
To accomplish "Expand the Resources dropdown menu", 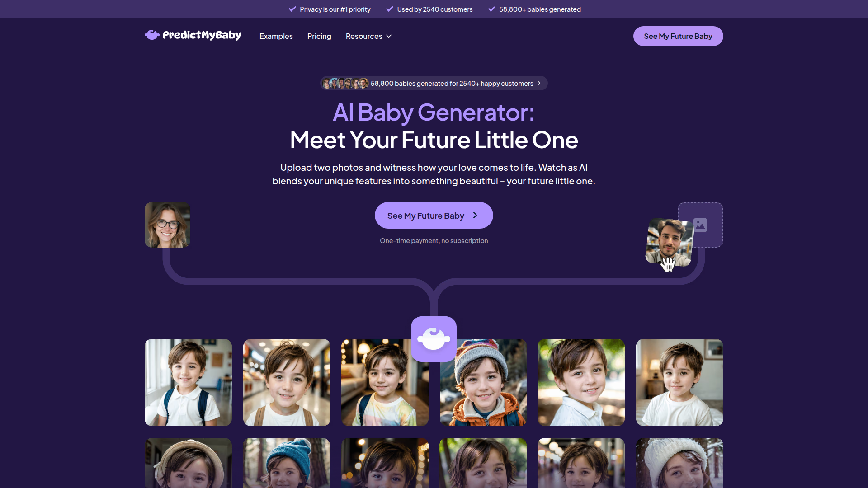I will click(368, 36).
